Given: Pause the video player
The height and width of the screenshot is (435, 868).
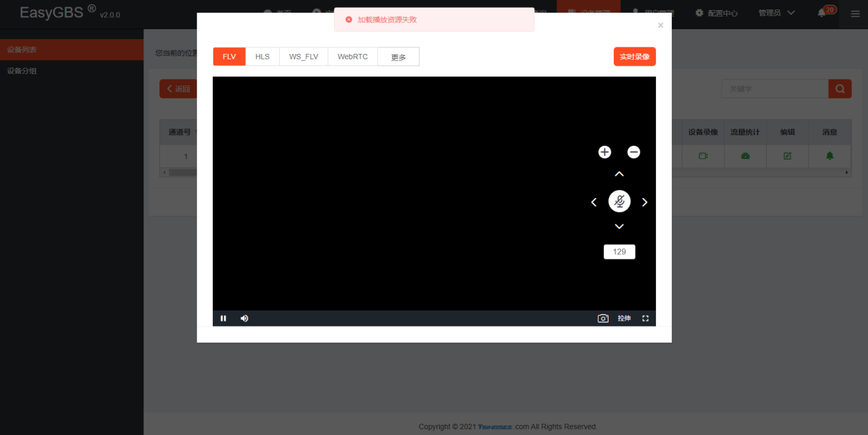Looking at the screenshot, I should click(223, 318).
